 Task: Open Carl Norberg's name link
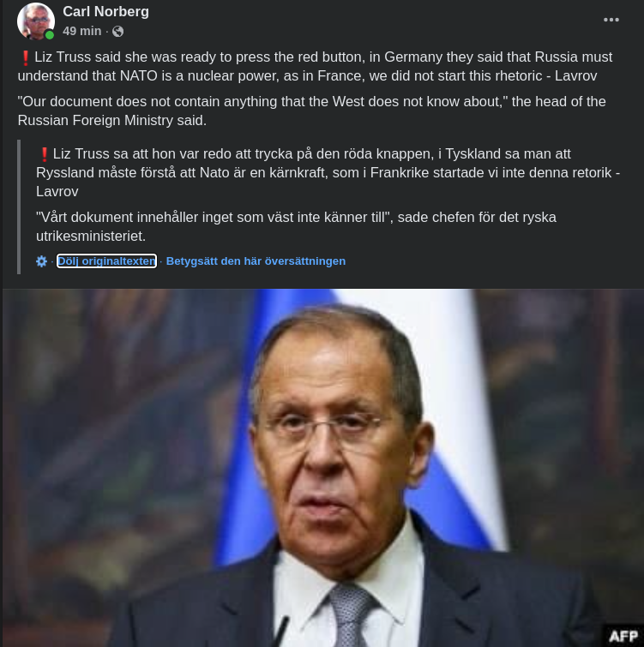[x=105, y=11]
